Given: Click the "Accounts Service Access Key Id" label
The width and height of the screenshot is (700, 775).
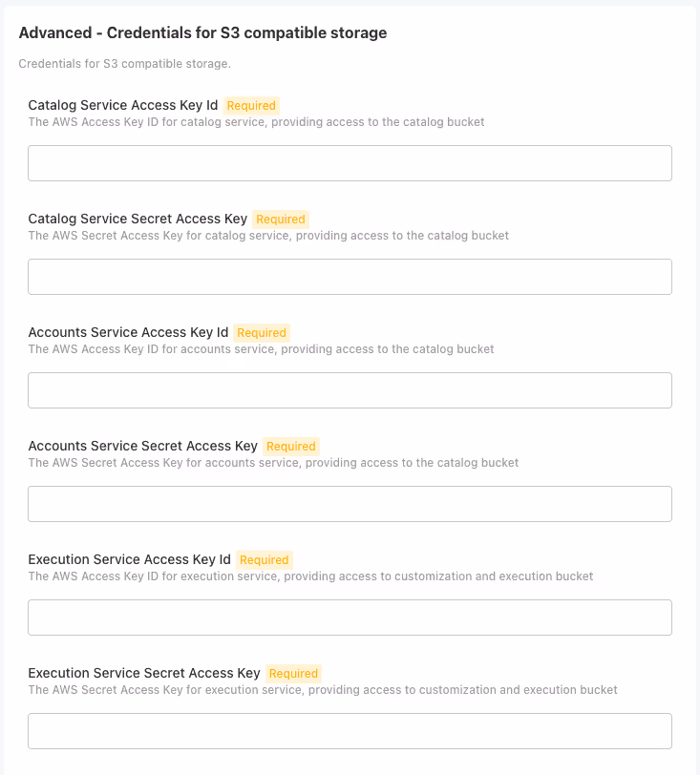Looking at the screenshot, I should tap(128, 332).
